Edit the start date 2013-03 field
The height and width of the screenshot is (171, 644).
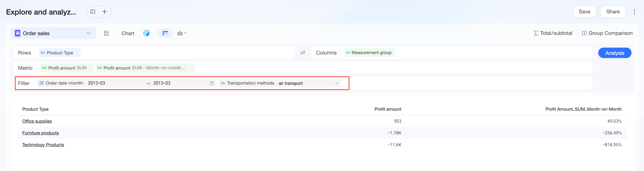click(96, 83)
